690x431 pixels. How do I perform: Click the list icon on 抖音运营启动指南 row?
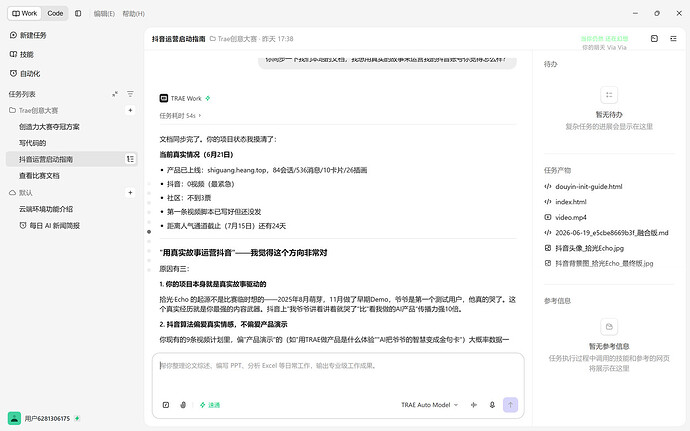[x=130, y=159]
